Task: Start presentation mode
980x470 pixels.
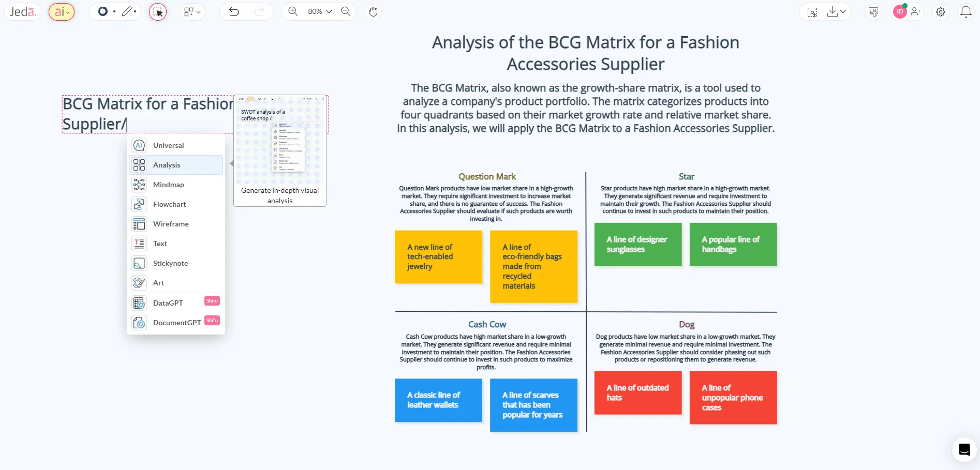Action: tap(873, 11)
